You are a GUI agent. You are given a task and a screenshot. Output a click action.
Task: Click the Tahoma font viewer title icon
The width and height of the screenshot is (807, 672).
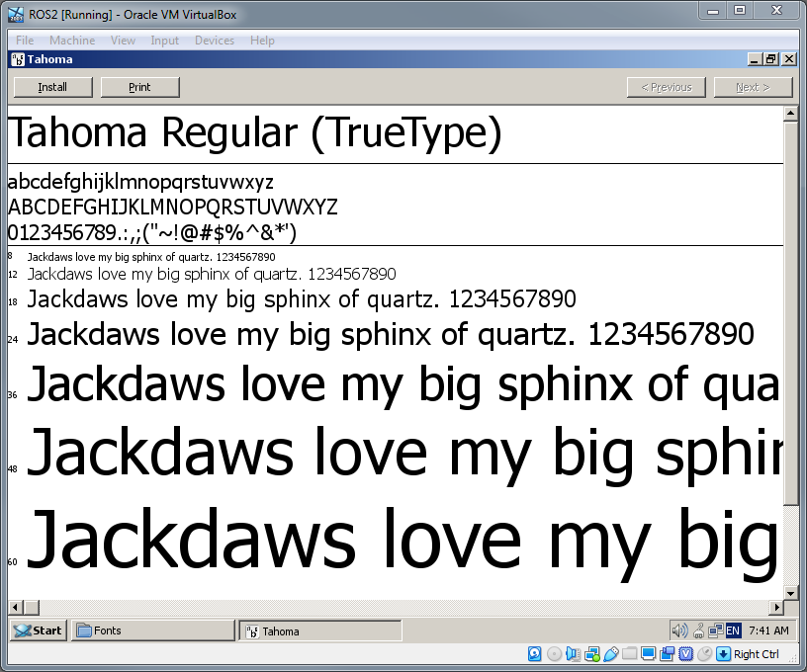18,59
